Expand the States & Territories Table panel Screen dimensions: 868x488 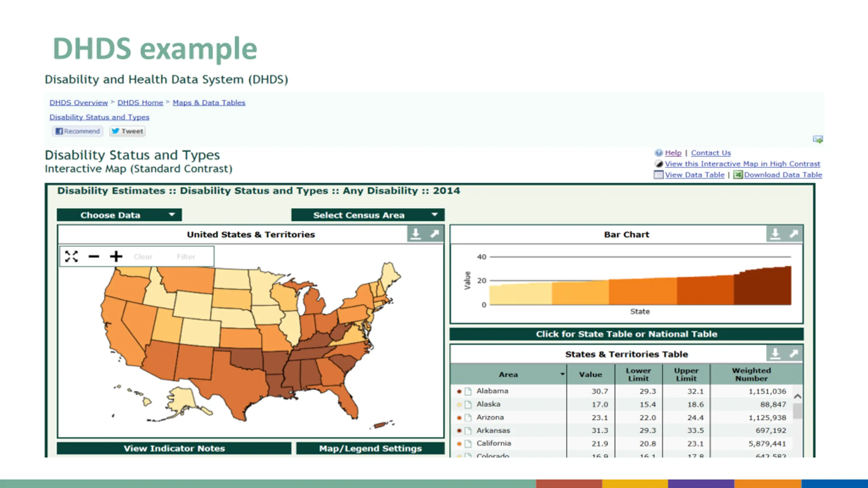coord(794,353)
